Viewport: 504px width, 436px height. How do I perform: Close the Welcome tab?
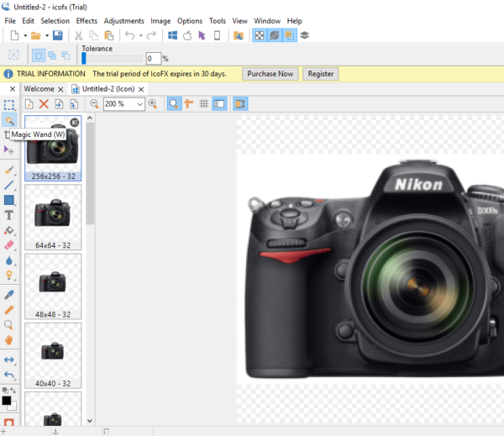click(60, 89)
